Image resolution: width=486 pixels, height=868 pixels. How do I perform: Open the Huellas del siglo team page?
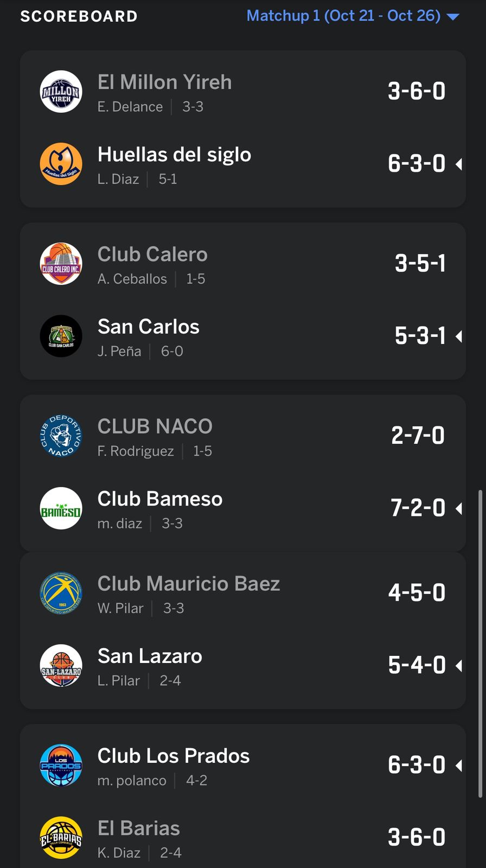click(x=174, y=155)
